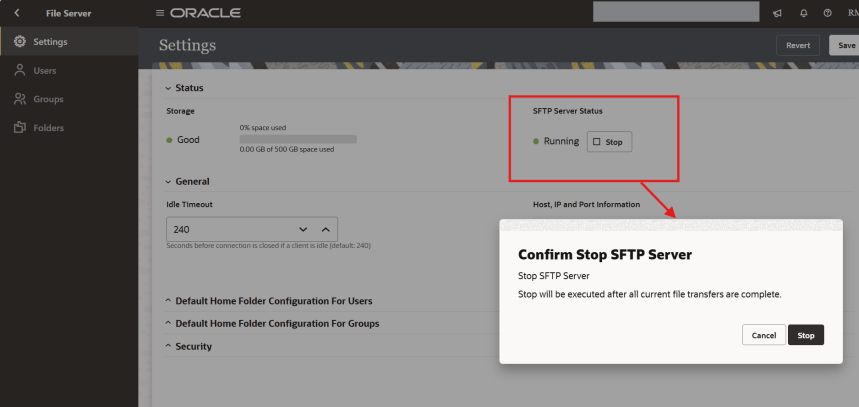859x407 pixels.
Task: Collapse the Status section
Action: 168,88
